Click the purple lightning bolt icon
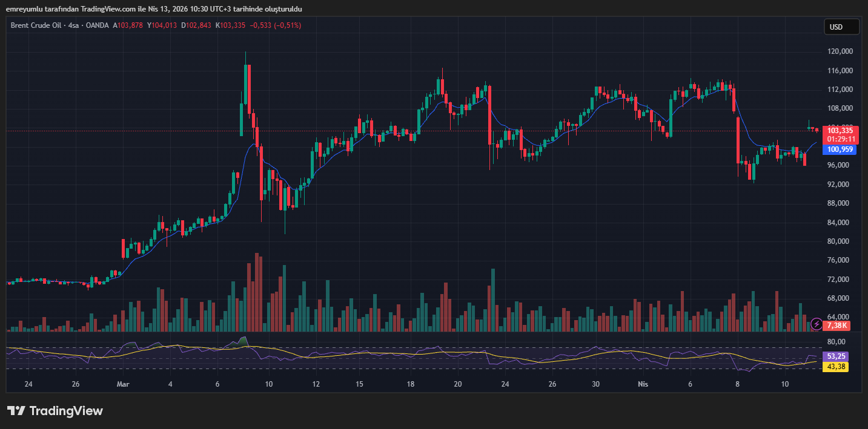This screenshot has width=868, height=429. coord(817,324)
